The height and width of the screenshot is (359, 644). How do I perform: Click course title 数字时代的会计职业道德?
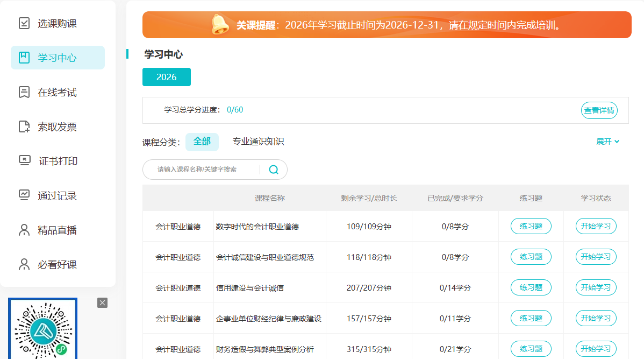coord(257,227)
